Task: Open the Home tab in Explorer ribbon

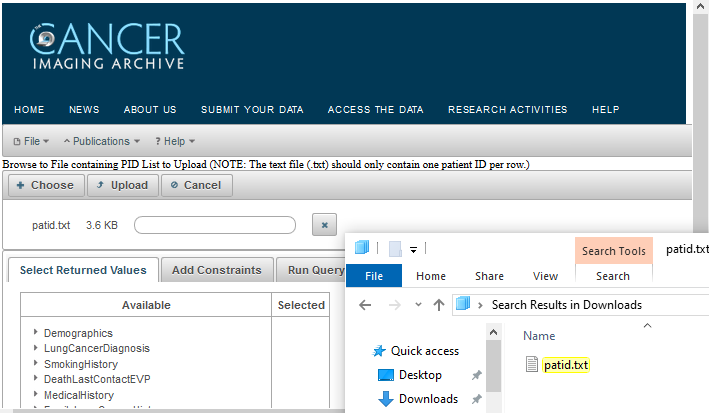Action: coord(431,276)
